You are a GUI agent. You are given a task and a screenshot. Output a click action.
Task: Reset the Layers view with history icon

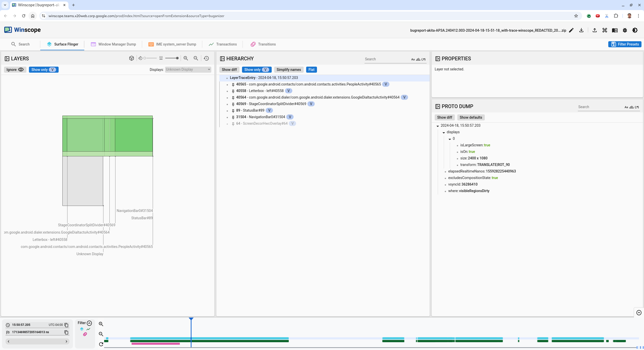(206, 58)
